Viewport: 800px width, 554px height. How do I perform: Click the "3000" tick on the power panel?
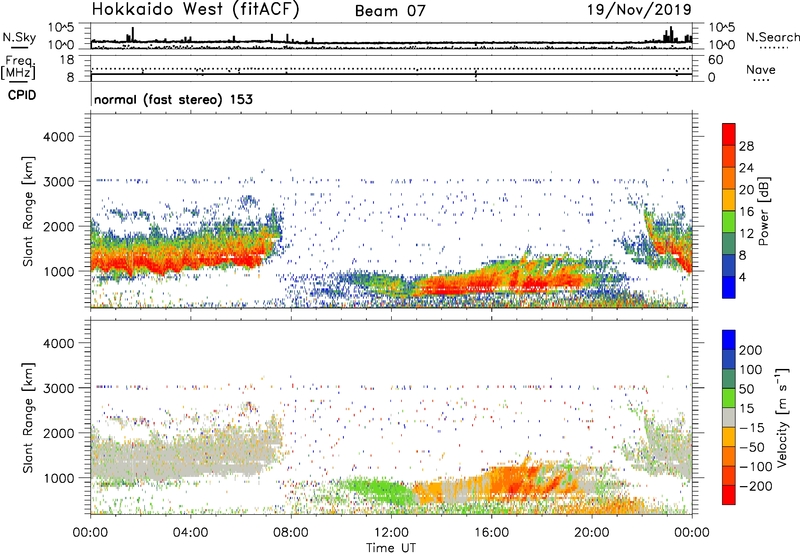pyautogui.click(x=59, y=182)
